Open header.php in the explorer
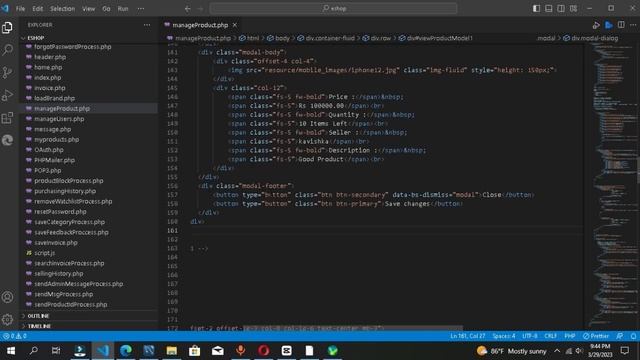 pyautogui.click(x=50, y=57)
